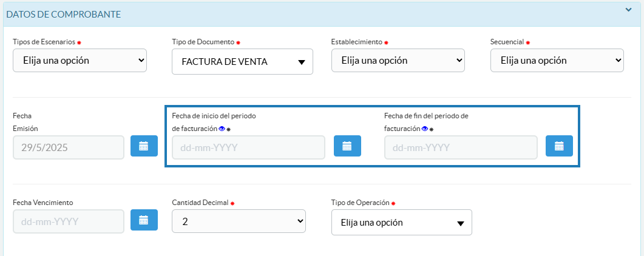This screenshot has width=644, height=256.
Task: Open calendar picker for Fecha Vencimiento
Action: pos(144,220)
